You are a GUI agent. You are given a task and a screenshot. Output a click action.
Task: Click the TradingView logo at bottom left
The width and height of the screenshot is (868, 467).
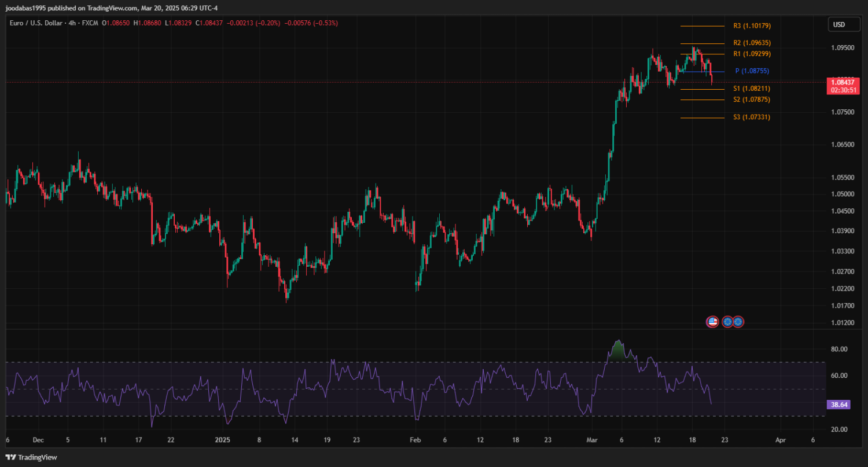pos(31,457)
